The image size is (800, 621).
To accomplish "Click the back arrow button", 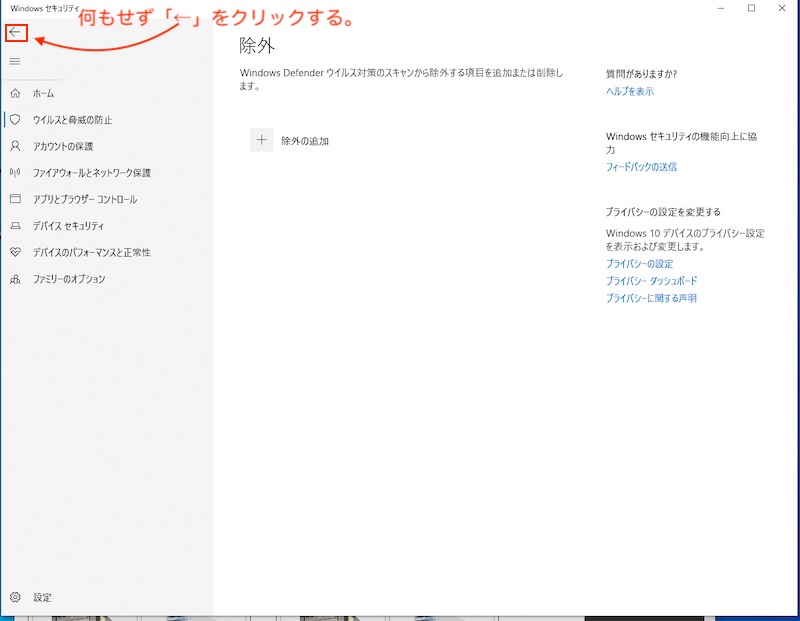I will click(15, 33).
